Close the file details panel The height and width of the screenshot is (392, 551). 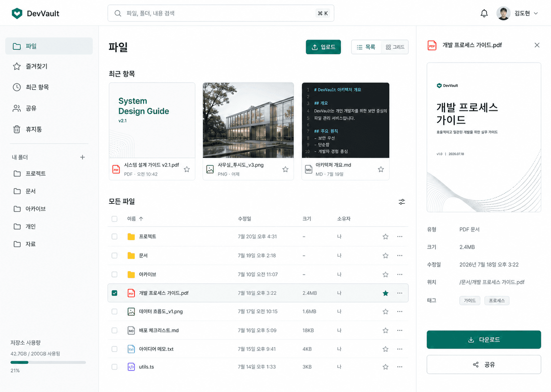[x=537, y=45]
